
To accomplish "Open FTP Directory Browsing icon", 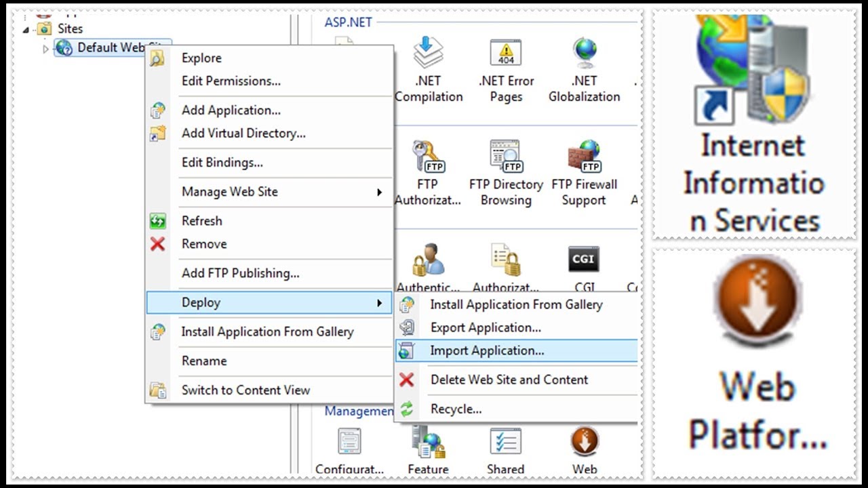I will [506, 156].
